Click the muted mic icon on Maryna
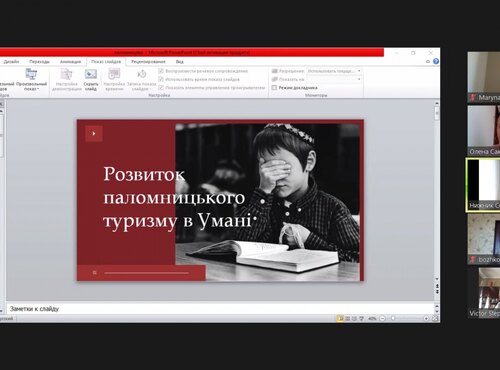 (473, 97)
